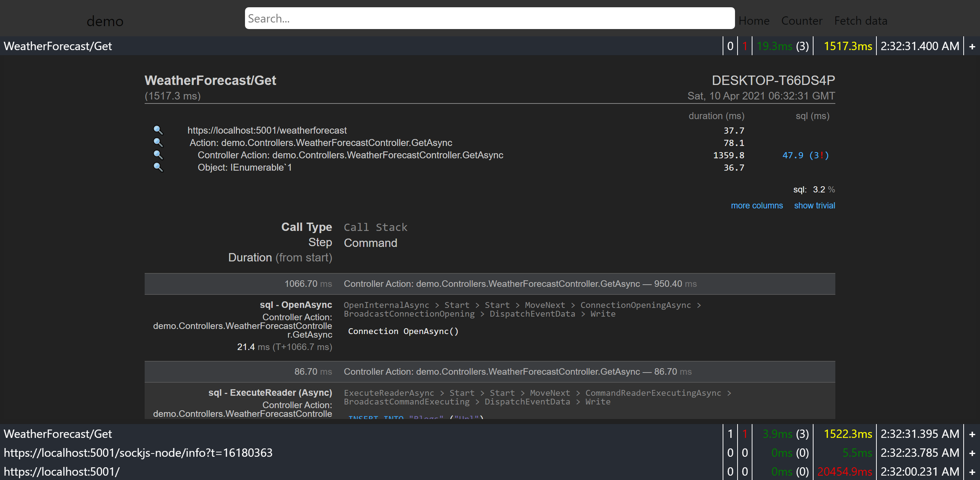Viewport: 980px width, 480px height.
Task: Toggle more columns display
Action: [x=757, y=205]
